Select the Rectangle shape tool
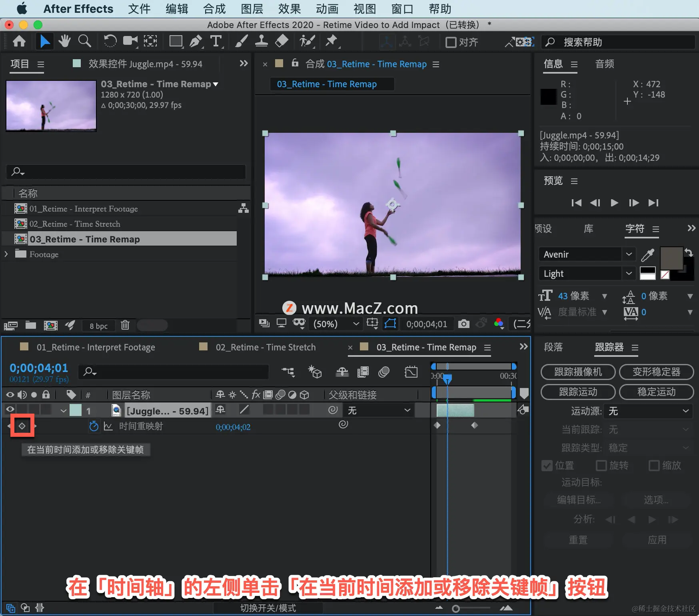Screen dimensions: 699x616 coord(176,41)
